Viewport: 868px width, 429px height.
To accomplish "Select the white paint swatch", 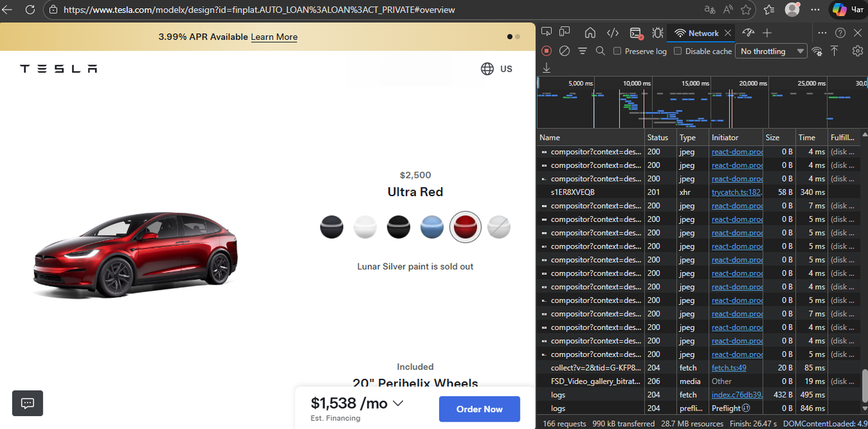I will pyautogui.click(x=365, y=227).
